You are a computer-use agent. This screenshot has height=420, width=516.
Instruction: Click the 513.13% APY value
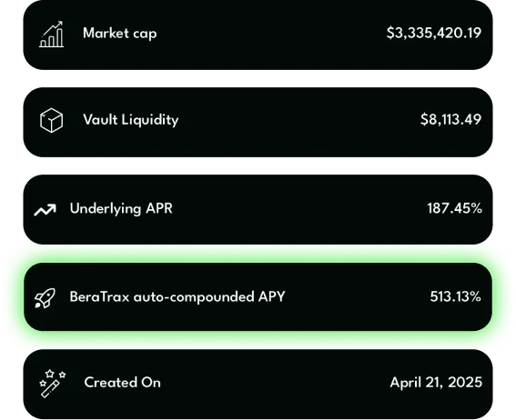point(455,296)
